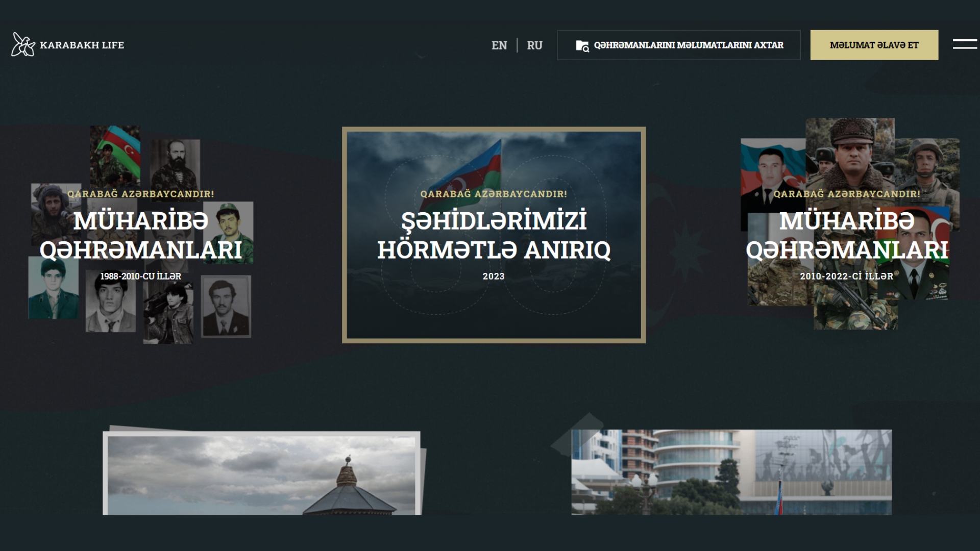Viewport: 980px width, 551px height.
Task: Open the Şəhidlərimizi Hörmətlə Anırıq 2023 card
Action: [x=494, y=235]
